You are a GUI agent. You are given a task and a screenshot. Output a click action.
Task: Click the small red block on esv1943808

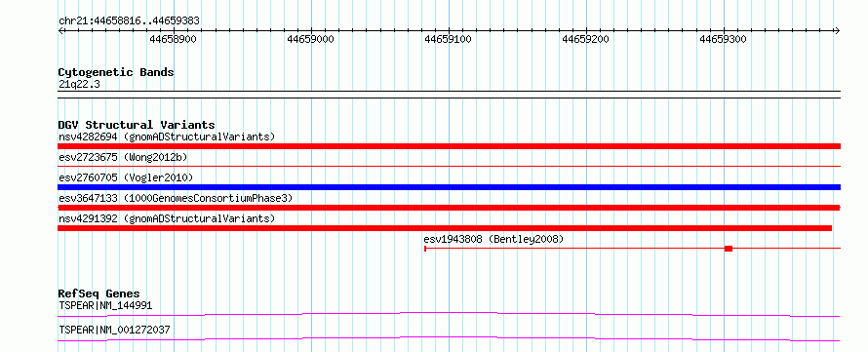(x=729, y=249)
